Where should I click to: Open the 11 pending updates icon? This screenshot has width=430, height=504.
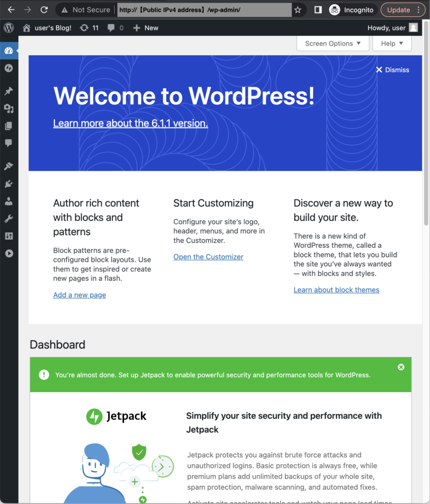point(89,28)
